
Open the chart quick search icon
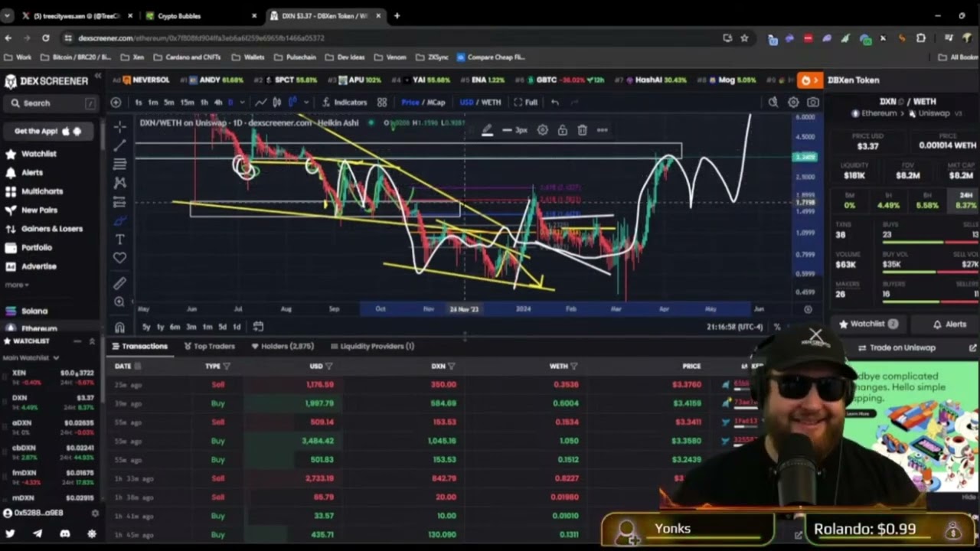click(773, 102)
